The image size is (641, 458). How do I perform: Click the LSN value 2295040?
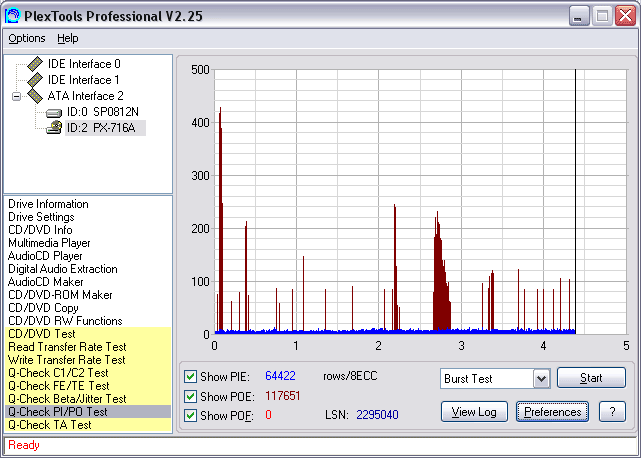[377, 415]
